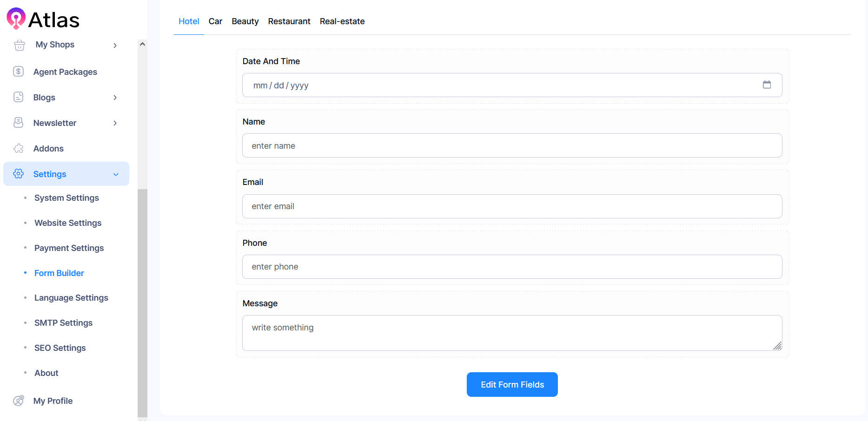Click the Blogs document icon
Screen dimensions: 868x421
click(x=18, y=97)
